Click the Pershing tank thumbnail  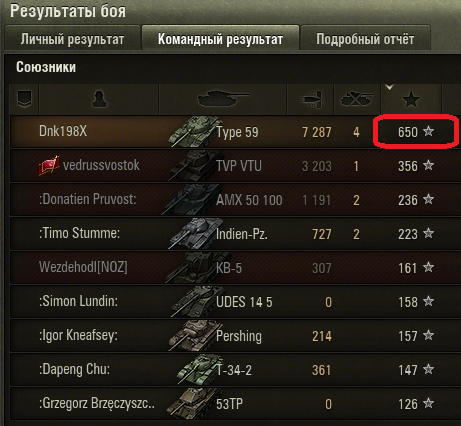pyautogui.click(x=193, y=336)
